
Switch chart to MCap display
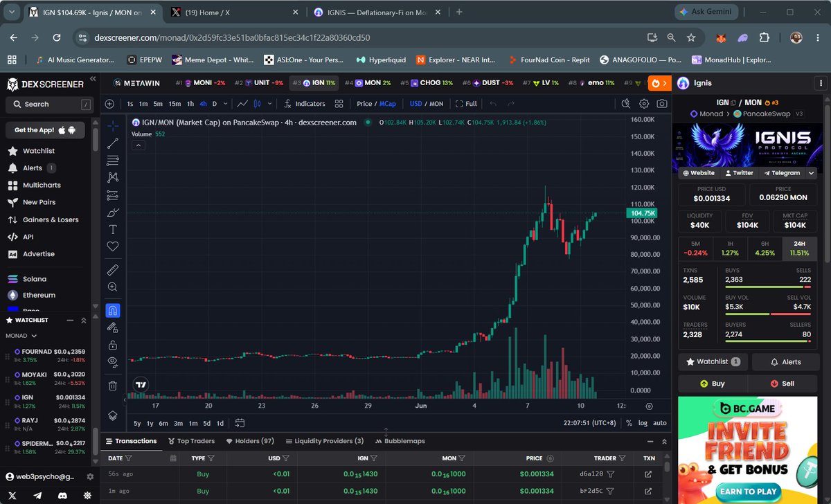(x=388, y=104)
